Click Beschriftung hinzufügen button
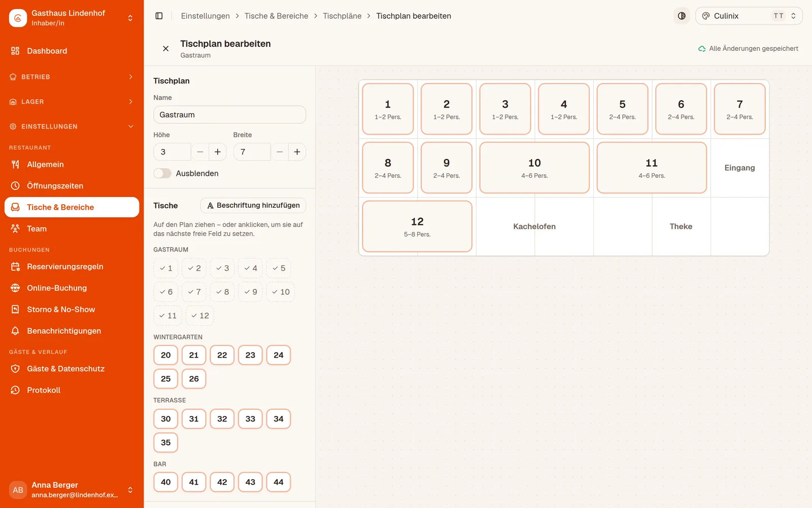This screenshot has height=508, width=812. [x=253, y=205]
